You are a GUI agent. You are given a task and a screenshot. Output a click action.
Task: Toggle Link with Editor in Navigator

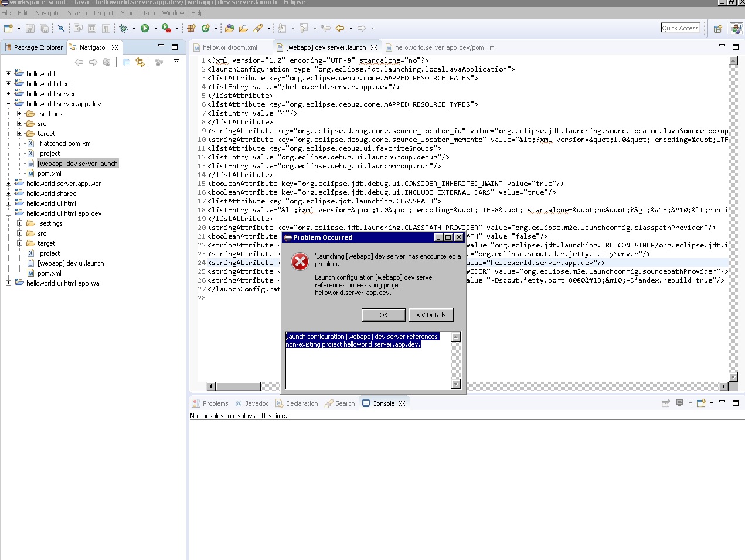click(140, 62)
